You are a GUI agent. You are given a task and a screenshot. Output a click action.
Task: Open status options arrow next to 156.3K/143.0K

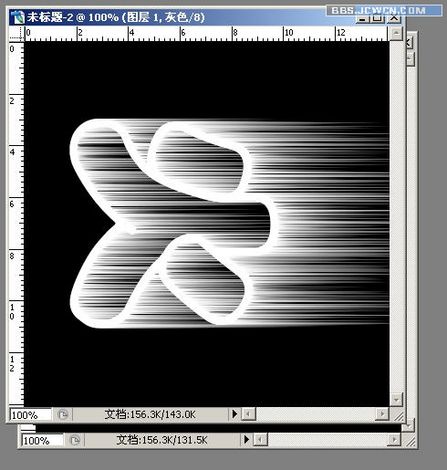pos(235,414)
